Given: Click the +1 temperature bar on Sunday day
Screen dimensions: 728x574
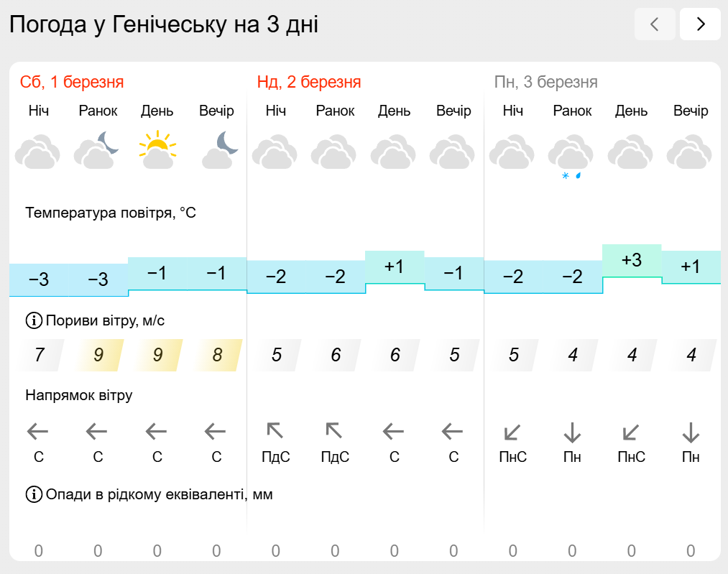Looking at the screenshot, I should pyautogui.click(x=395, y=267).
